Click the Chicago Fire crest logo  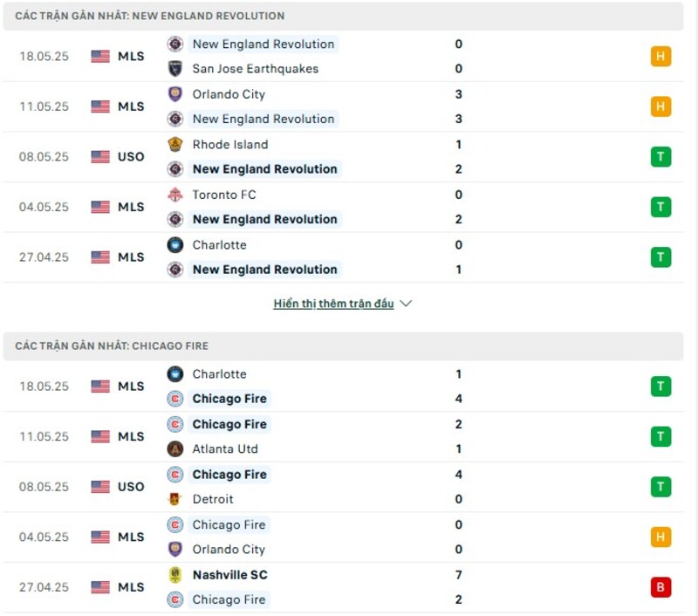click(x=174, y=399)
